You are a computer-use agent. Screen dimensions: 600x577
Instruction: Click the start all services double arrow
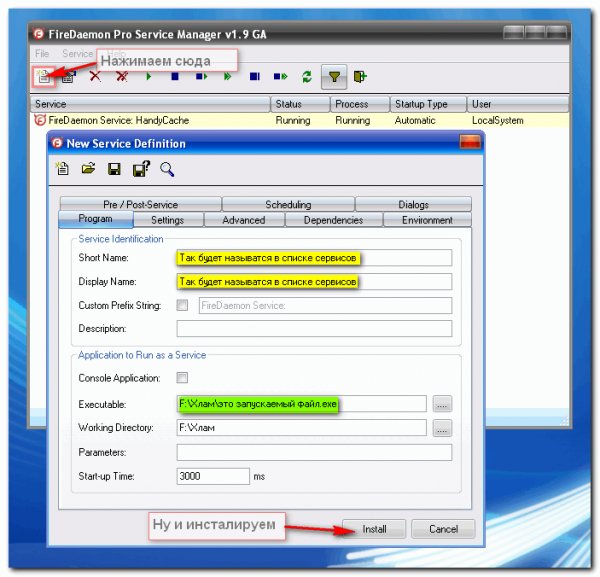coord(228,77)
